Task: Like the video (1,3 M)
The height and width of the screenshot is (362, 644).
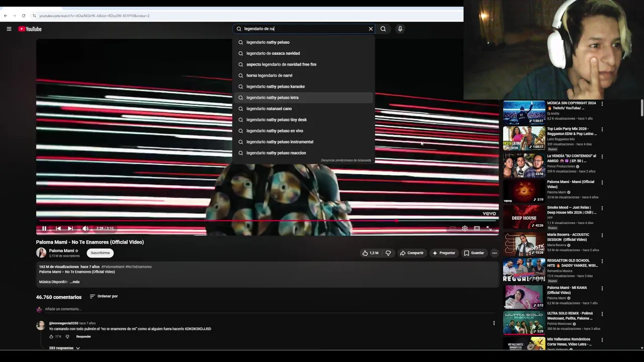Action: [x=370, y=253]
